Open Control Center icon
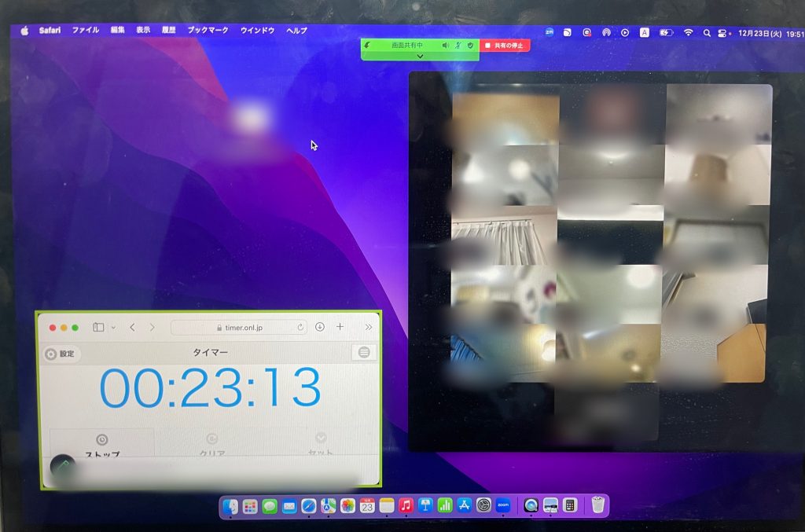The image size is (805, 532). pos(722,34)
